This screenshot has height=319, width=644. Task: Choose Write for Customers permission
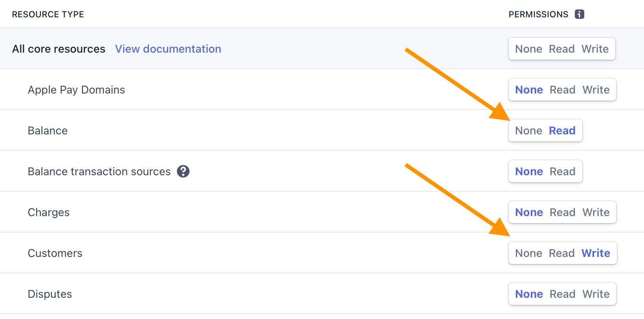[x=596, y=253]
